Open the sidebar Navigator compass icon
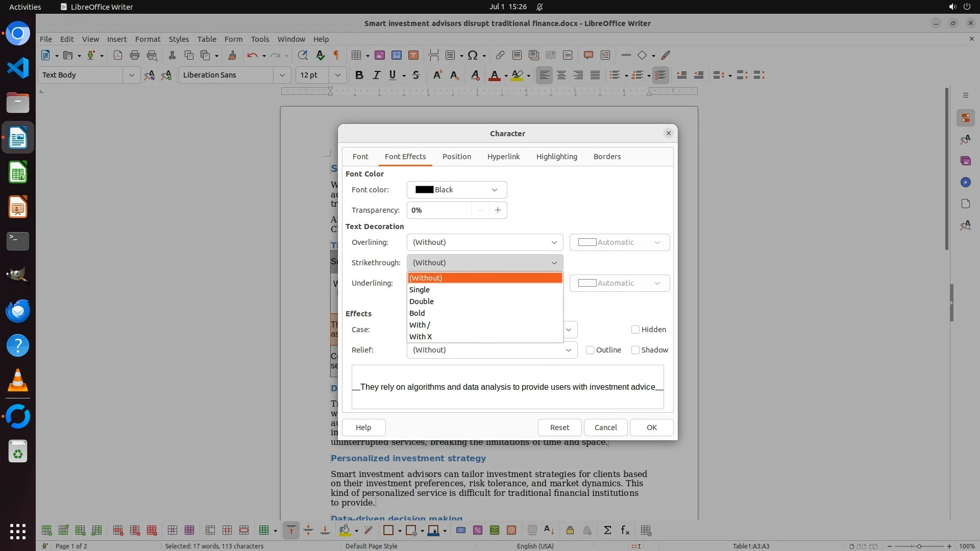980x551 pixels. (x=965, y=182)
